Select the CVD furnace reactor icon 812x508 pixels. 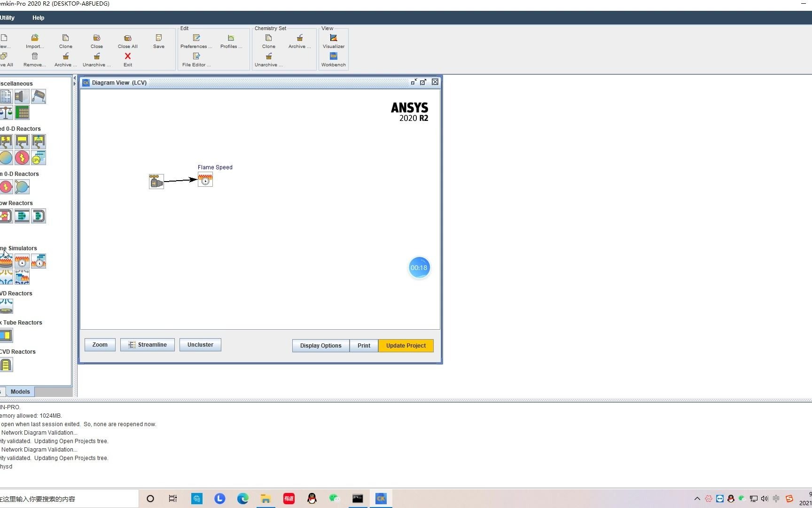[6, 365]
